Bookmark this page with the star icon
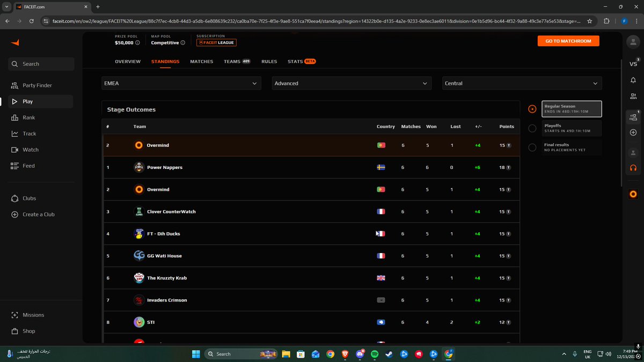 590,21
